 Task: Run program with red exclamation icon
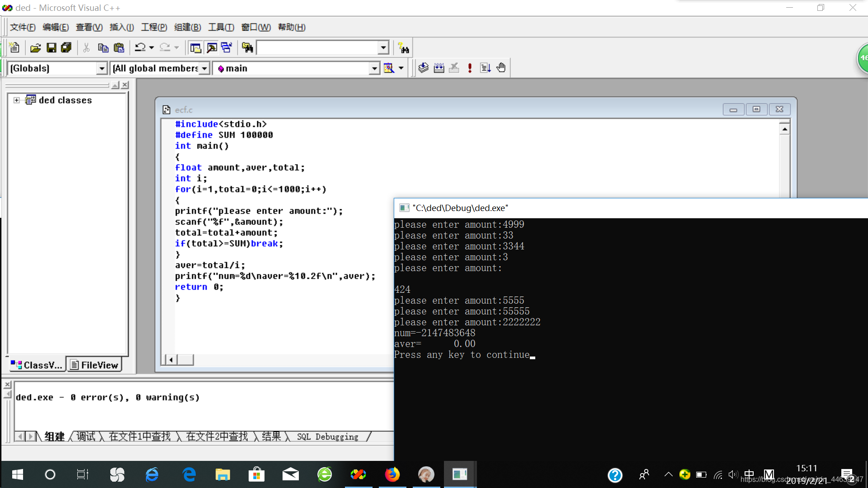point(470,68)
